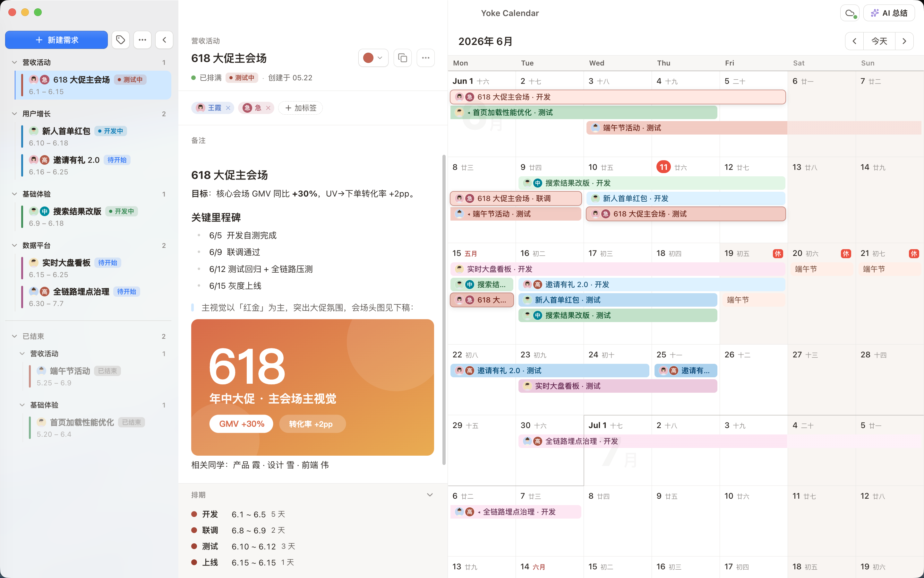Click the 邀请有礼 2.0 · 测试 event

550,371
